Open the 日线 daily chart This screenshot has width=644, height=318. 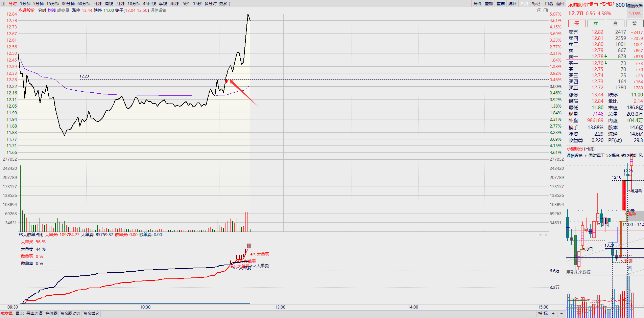point(97,3)
